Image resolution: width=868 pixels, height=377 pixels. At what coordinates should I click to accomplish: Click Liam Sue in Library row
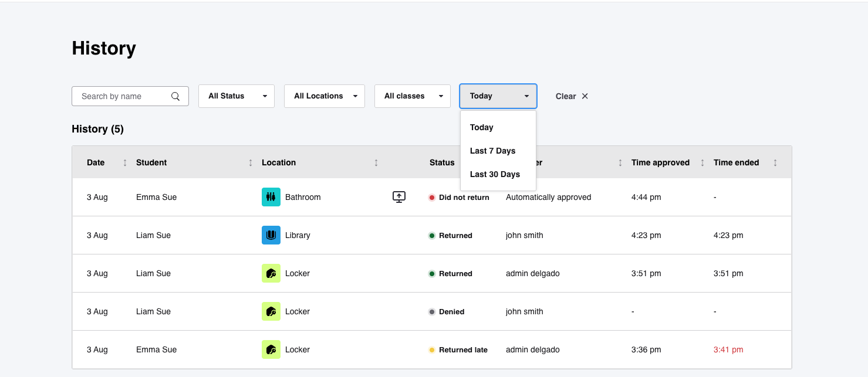pyautogui.click(x=153, y=235)
